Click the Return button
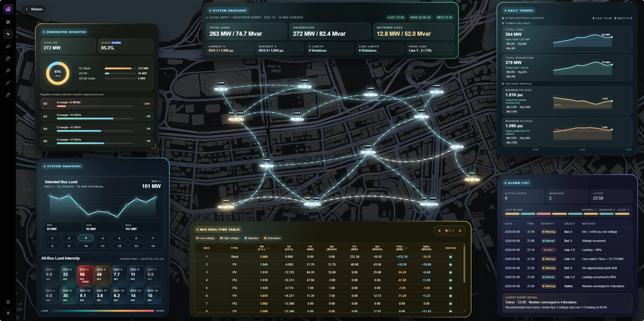644x321 pixels. coord(34,9)
